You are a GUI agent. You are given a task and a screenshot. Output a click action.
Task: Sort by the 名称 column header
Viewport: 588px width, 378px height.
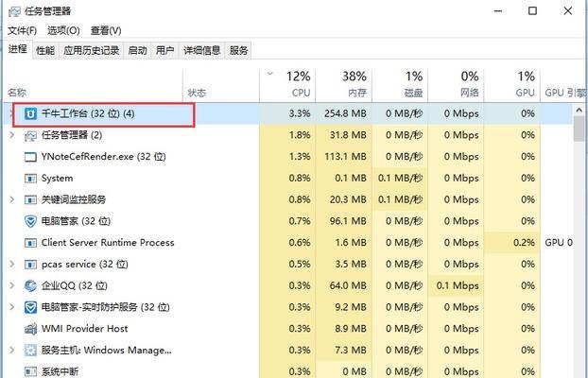(x=93, y=85)
